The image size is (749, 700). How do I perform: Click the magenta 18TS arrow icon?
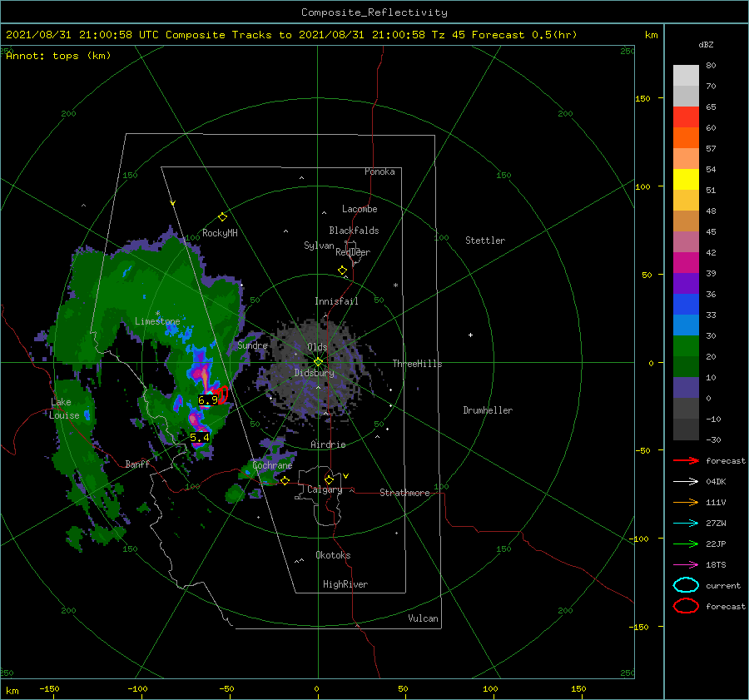(x=686, y=565)
